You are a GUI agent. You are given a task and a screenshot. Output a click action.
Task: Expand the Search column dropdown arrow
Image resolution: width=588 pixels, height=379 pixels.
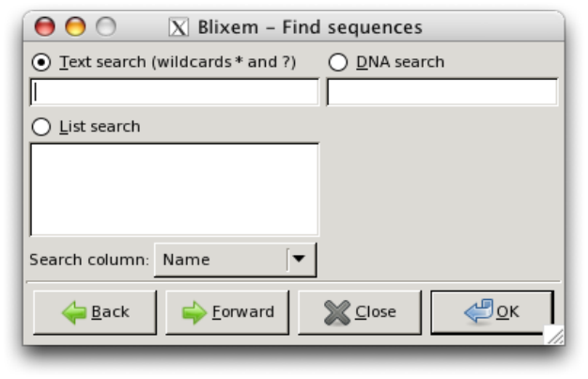[301, 260]
